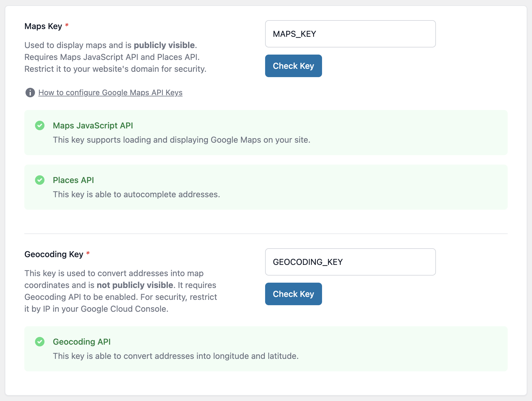Select the MAPS_KEY input field

(350, 34)
